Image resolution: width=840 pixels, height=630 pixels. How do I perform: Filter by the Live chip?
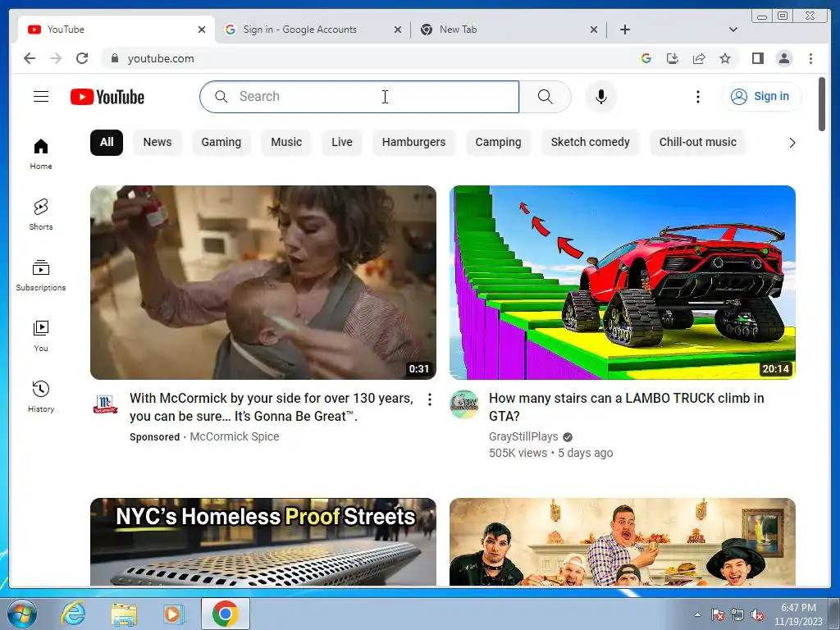click(342, 143)
